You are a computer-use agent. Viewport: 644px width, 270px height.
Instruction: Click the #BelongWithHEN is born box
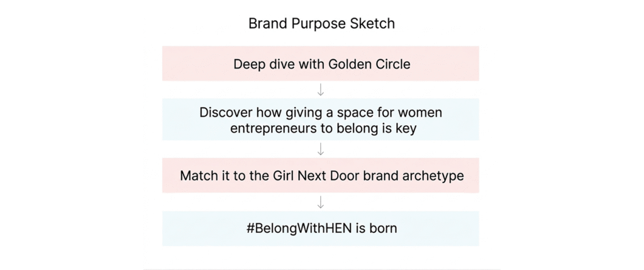coord(321,228)
